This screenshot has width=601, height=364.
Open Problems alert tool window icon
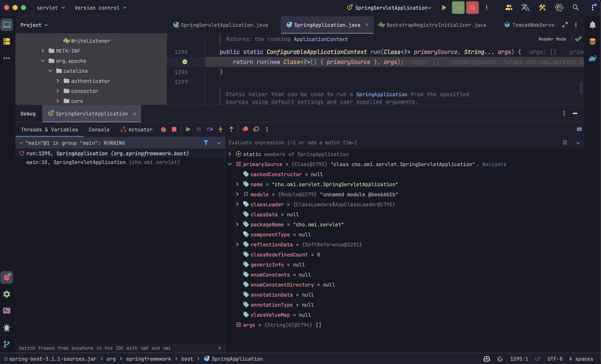pyautogui.click(x=6, y=327)
